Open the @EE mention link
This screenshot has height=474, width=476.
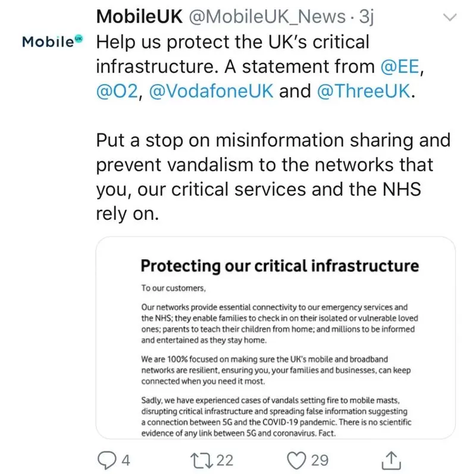tap(399, 66)
